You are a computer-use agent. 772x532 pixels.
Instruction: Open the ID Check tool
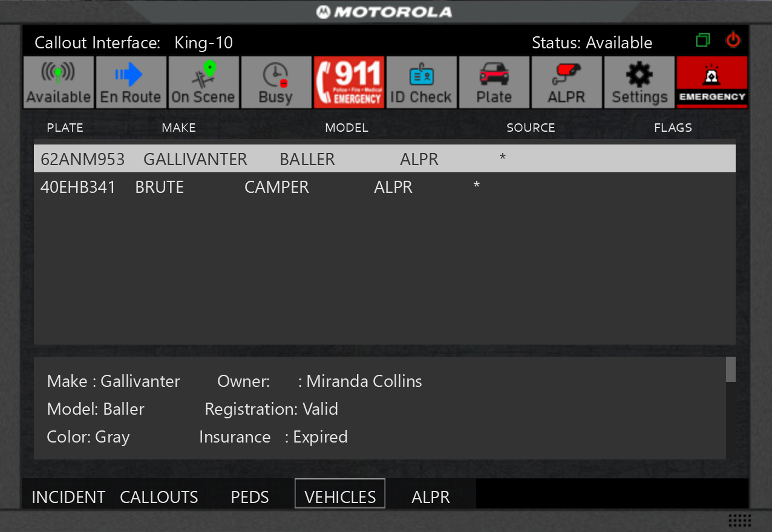point(421,83)
